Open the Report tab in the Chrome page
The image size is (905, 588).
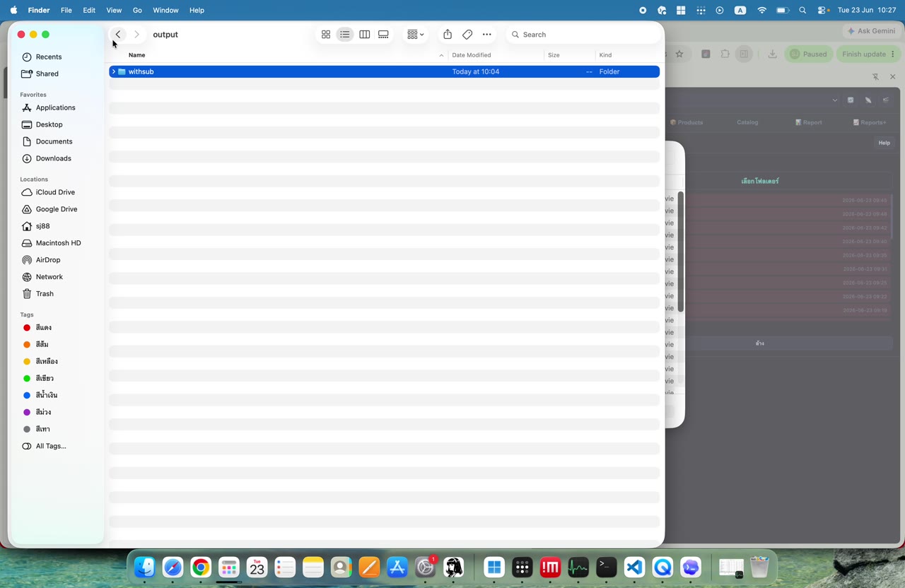pyautogui.click(x=809, y=122)
